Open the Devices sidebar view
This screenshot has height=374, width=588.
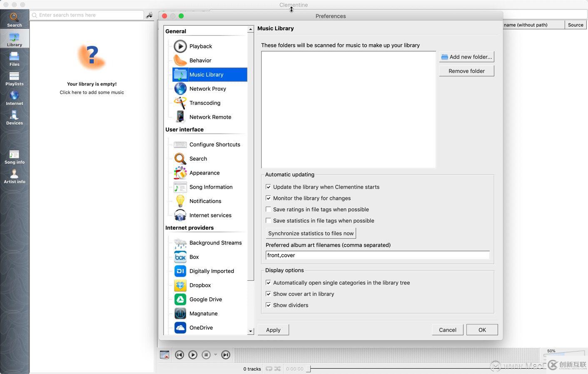(x=14, y=117)
